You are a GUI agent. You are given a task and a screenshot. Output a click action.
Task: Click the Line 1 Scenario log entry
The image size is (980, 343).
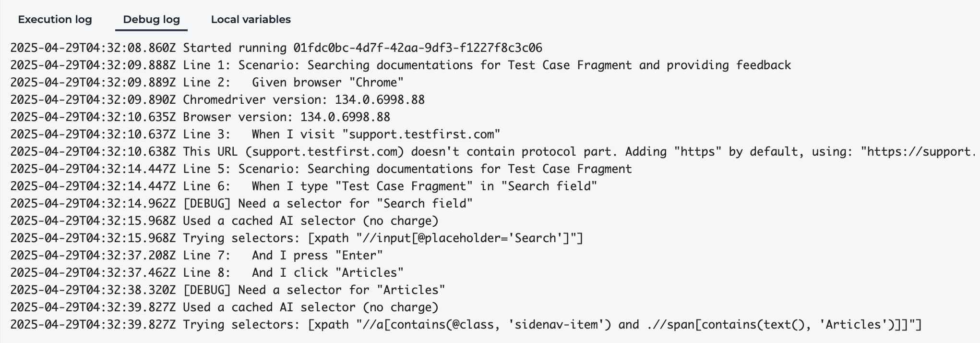point(400,65)
